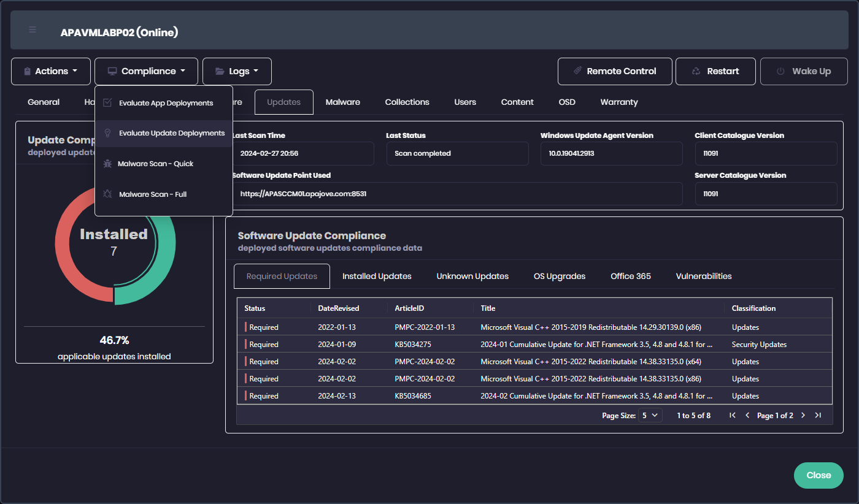Collapse the Compliance dropdown menu
This screenshot has height=504, width=859.
tap(146, 71)
